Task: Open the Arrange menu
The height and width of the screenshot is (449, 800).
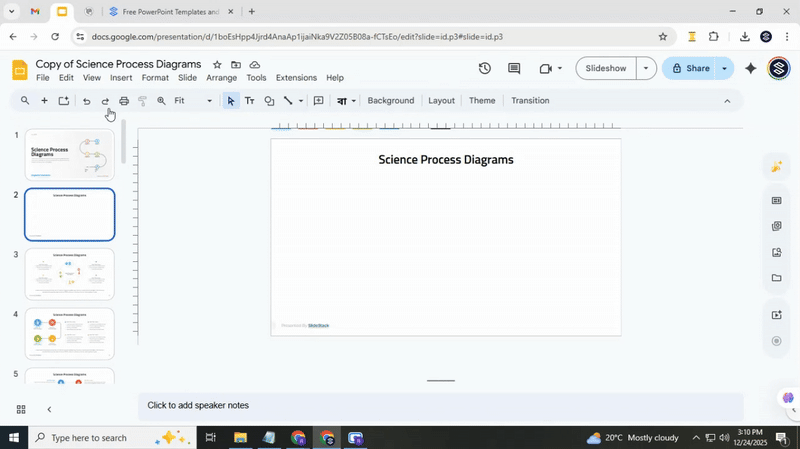Action: 221,78
